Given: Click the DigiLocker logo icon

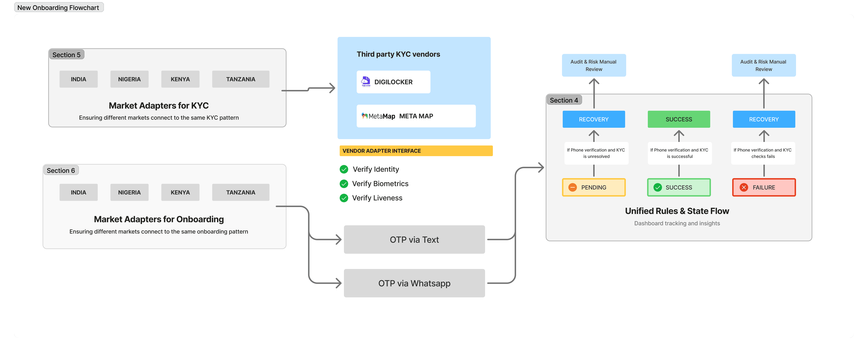Looking at the screenshot, I should pyautogui.click(x=366, y=81).
